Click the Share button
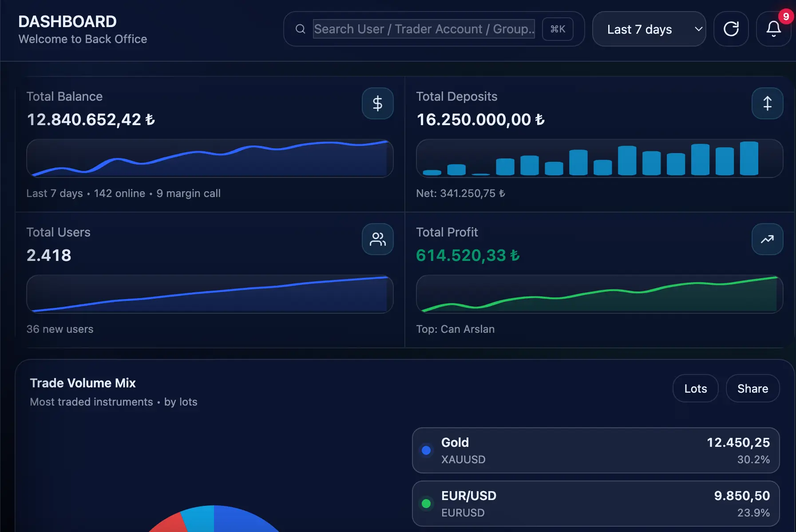Screen dimensions: 796x532 click(x=752, y=389)
